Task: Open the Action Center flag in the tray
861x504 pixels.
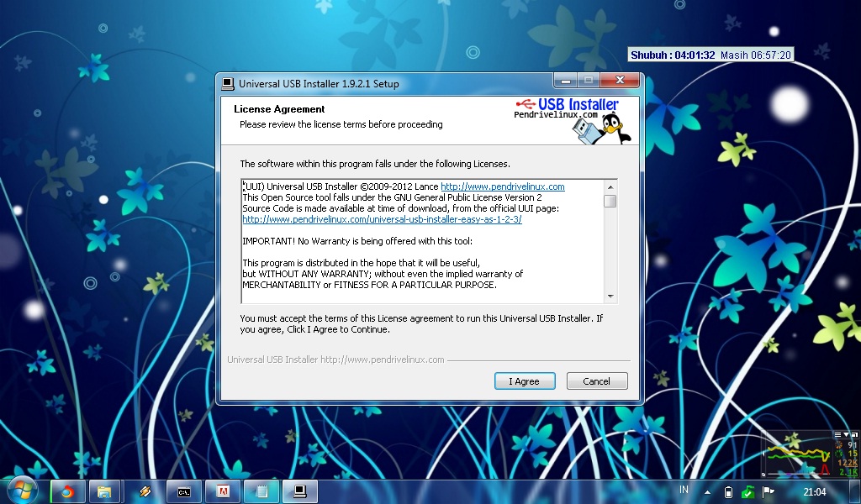Action: pos(767,492)
